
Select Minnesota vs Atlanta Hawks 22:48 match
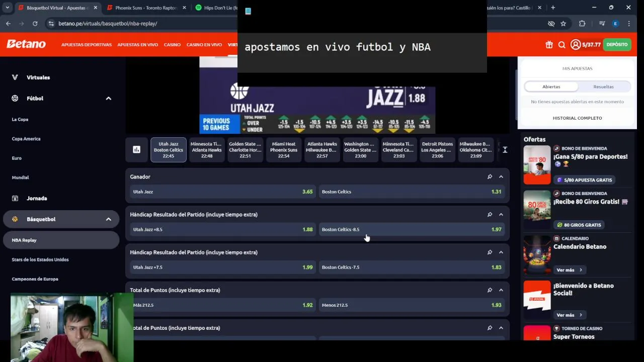(207, 150)
